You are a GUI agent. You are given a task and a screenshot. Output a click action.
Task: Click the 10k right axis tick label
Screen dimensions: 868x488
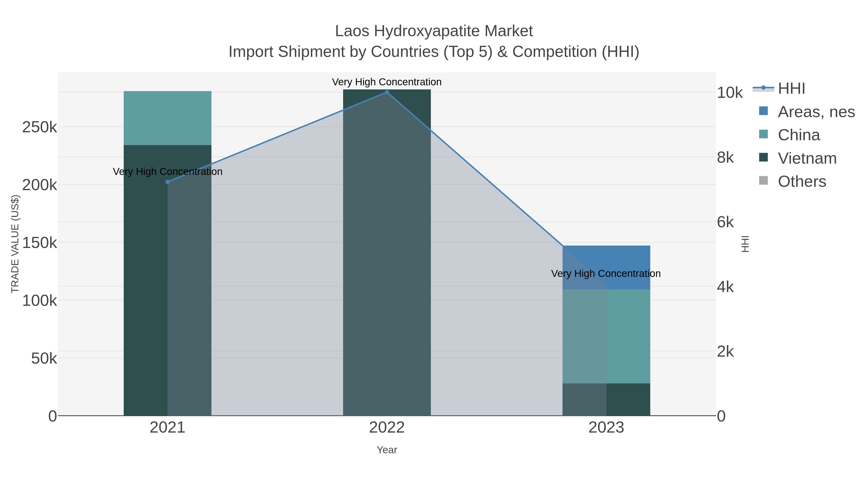(730, 93)
